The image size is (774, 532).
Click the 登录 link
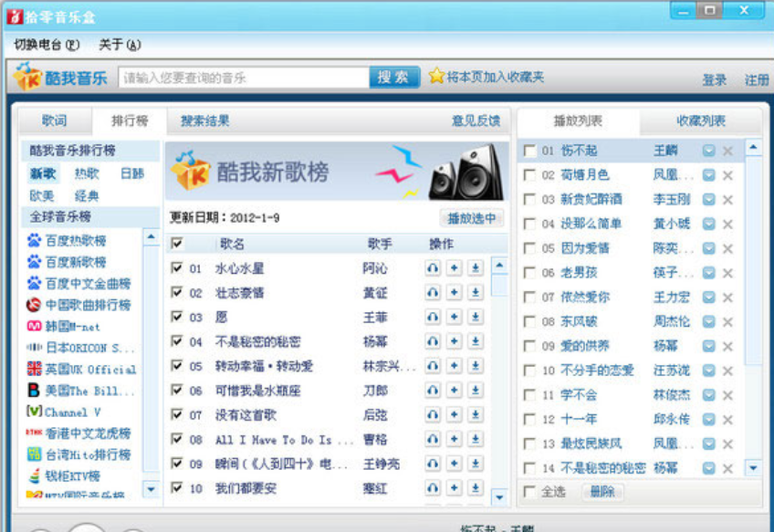(x=715, y=79)
